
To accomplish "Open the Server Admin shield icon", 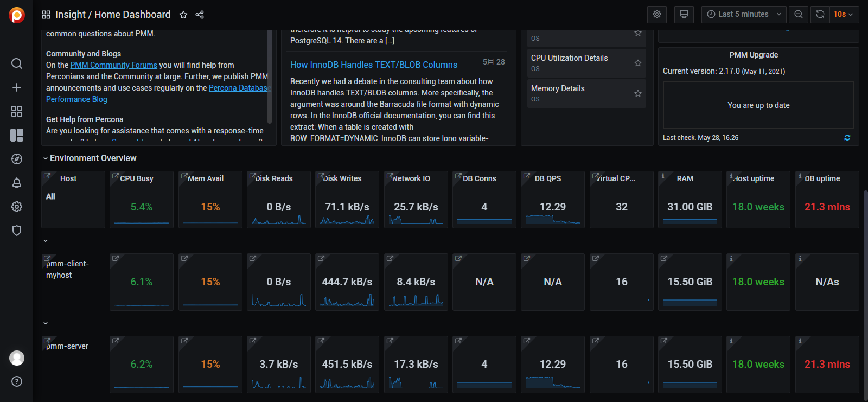I will (x=17, y=231).
